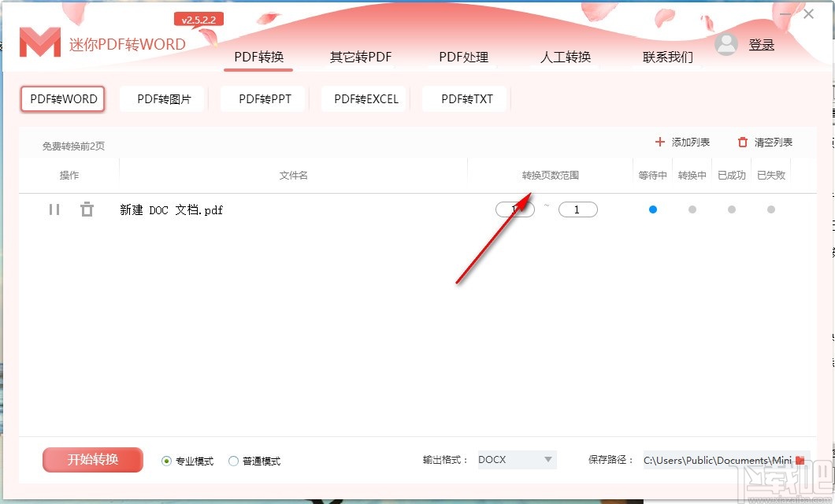This screenshot has height=504, width=835.
Task: Minimize the application window
Action: coord(785,14)
